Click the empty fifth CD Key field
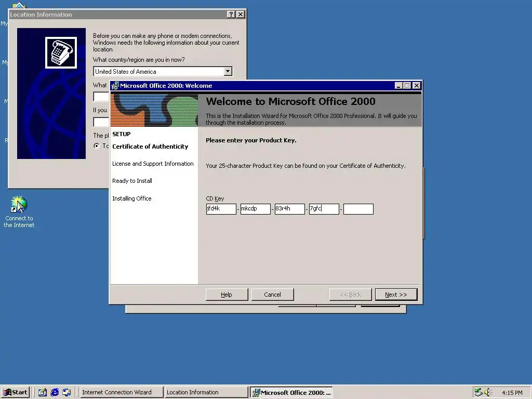This screenshot has height=399, width=532. tap(358, 209)
